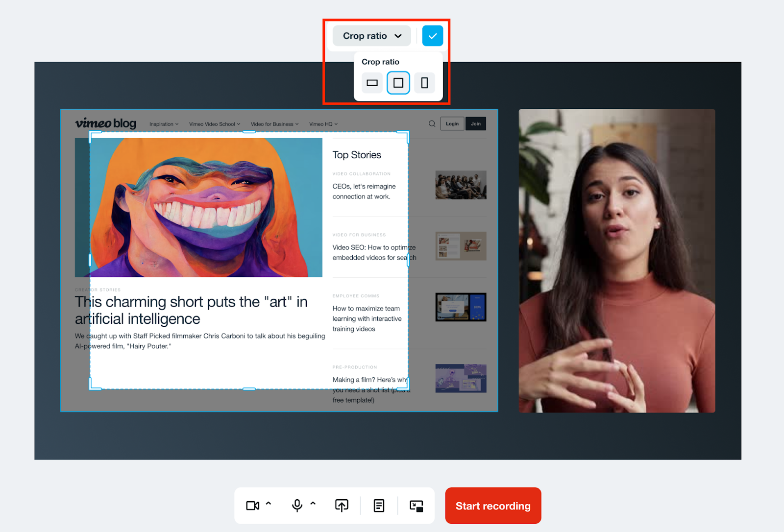Screen dimensions: 784x532
Task: Click the picture-in-picture layout icon
Action: tap(416, 506)
